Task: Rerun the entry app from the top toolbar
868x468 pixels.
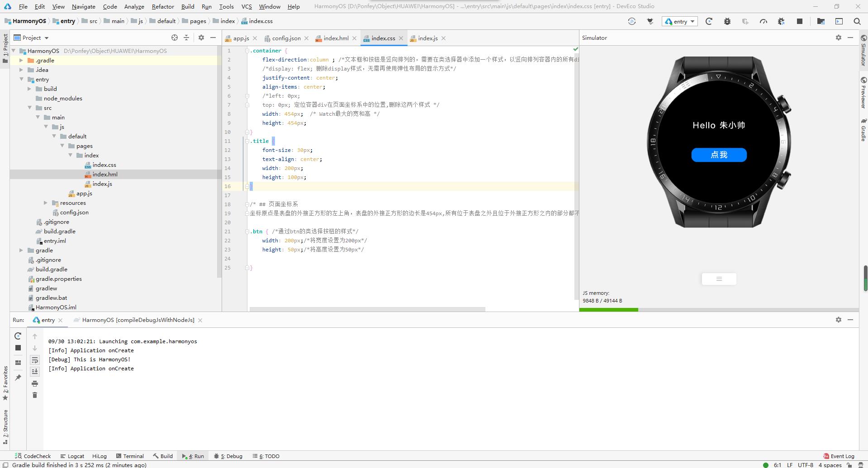Action: pyautogui.click(x=709, y=21)
